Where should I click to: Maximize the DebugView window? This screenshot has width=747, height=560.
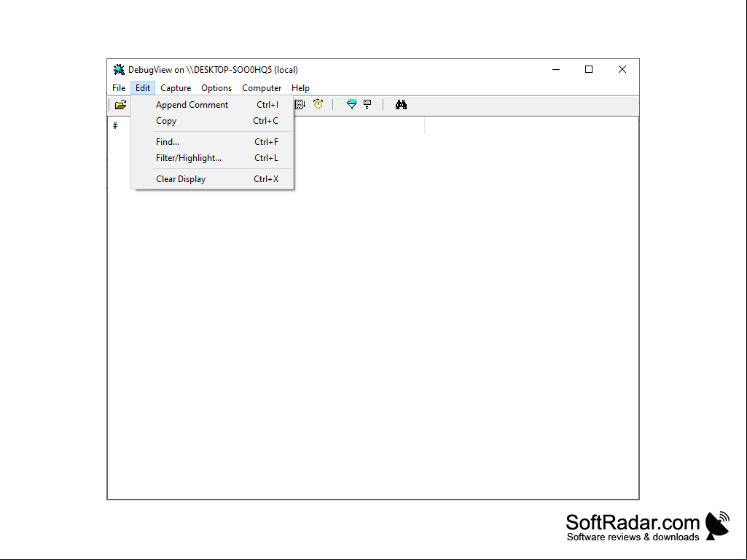(589, 69)
